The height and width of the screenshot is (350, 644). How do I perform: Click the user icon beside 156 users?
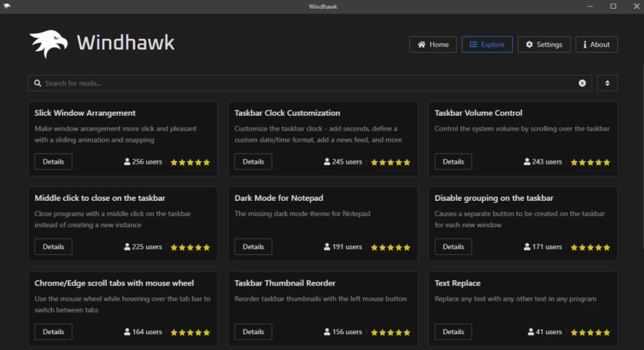[x=327, y=332]
